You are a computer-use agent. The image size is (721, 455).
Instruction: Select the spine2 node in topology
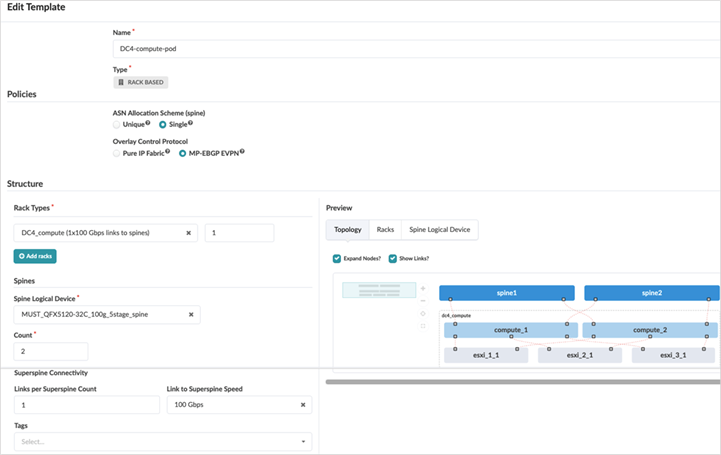[652, 293]
